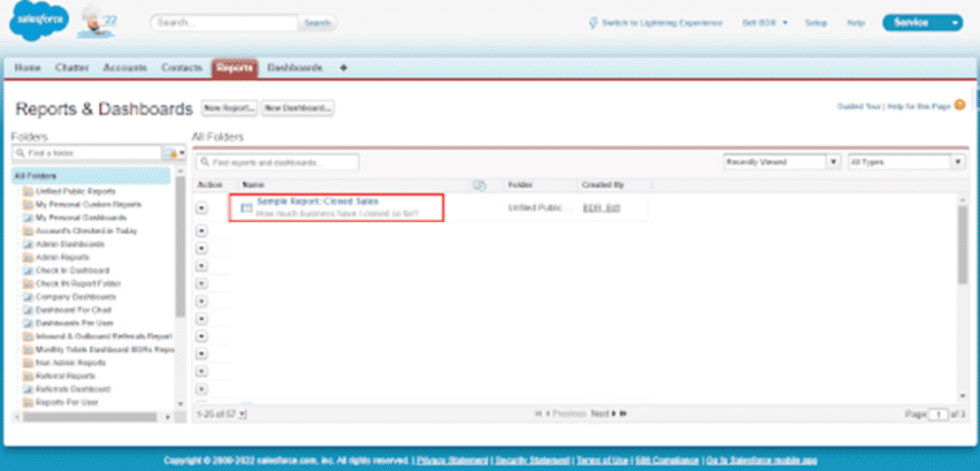Open the Contacts tab

point(182,68)
